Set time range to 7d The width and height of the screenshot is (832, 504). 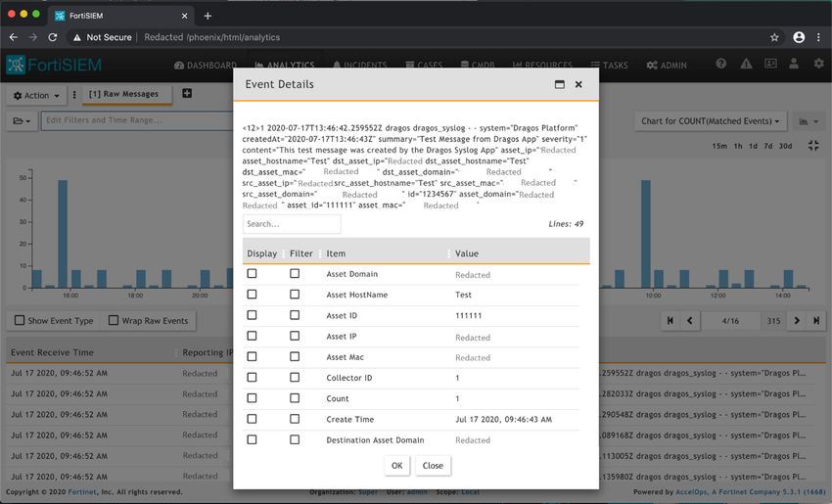768,146
